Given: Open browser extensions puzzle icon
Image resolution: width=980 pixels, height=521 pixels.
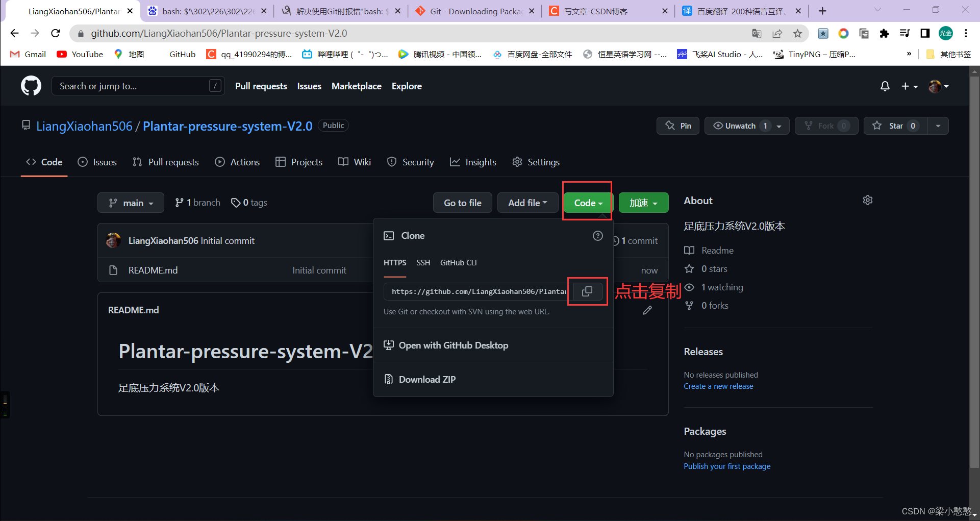Looking at the screenshot, I should pos(884,34).
